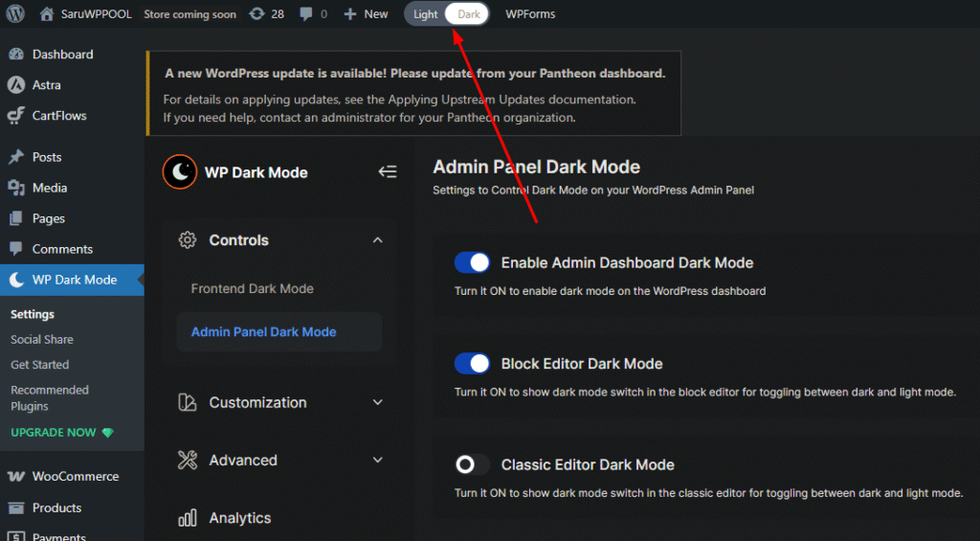Click the Dashboard gauge icon in sidebar
980x541 pixels.
click(x=16, y=55)
